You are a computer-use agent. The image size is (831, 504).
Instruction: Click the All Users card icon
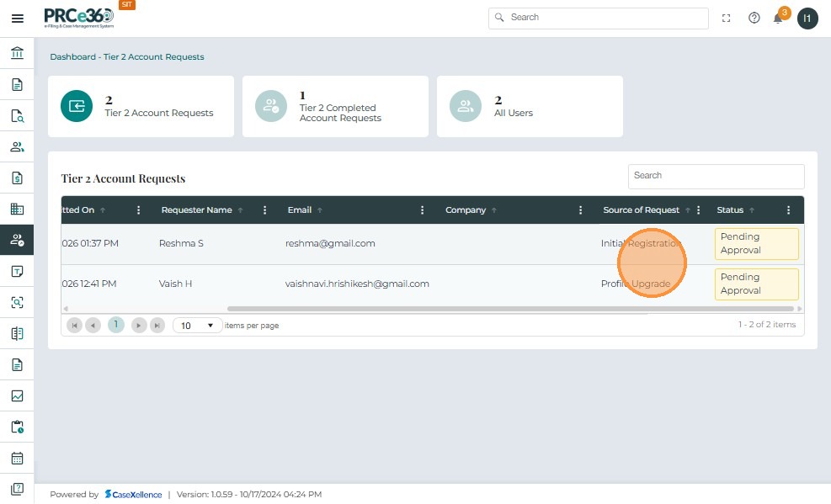coord(466,106)
